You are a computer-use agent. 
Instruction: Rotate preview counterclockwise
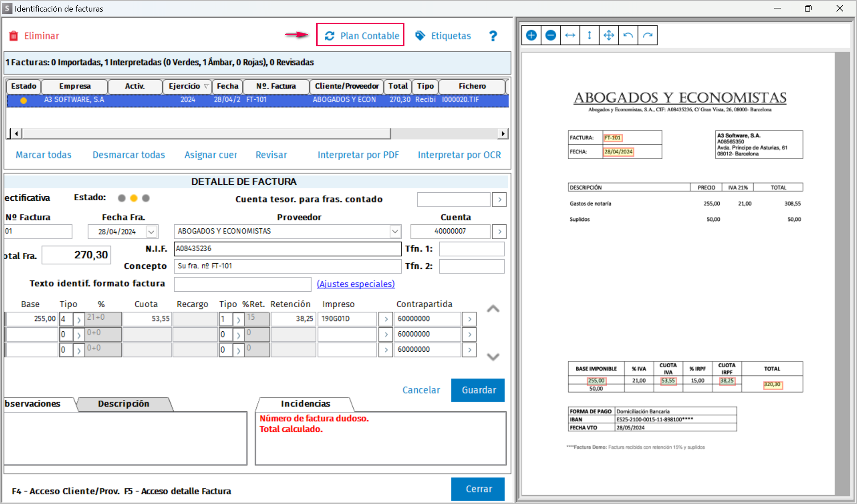coord(628,35)
